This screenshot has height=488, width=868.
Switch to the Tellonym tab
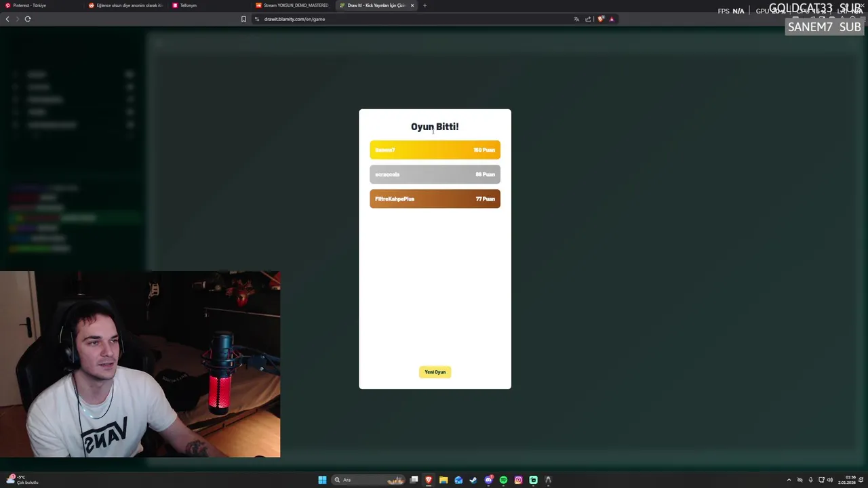coord(210,5)
